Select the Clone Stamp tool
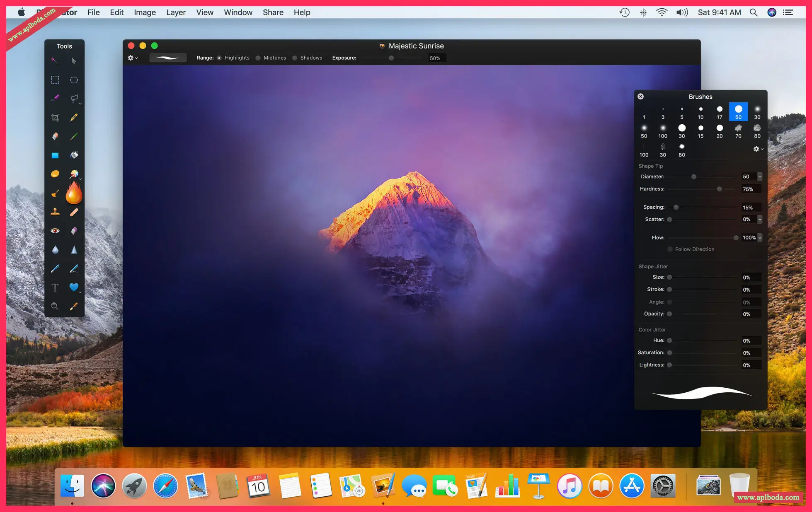This screenshot has height=512, width=812. click(55, 212)
